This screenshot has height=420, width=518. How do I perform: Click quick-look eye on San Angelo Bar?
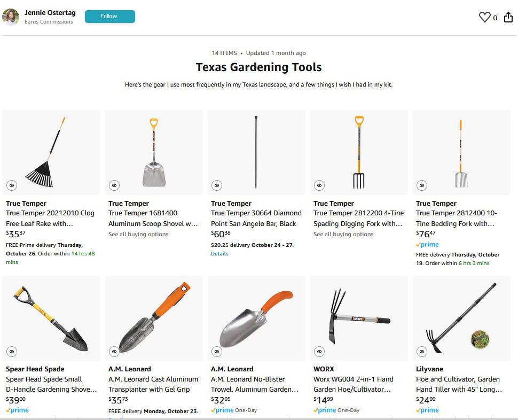tap(217, 185)
